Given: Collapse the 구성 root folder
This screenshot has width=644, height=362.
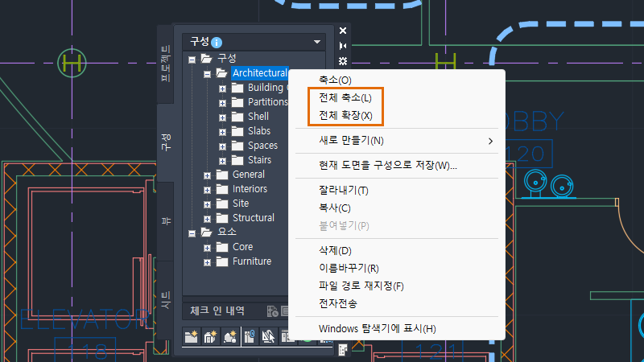Looking at the screenshot, I should 192,60.
